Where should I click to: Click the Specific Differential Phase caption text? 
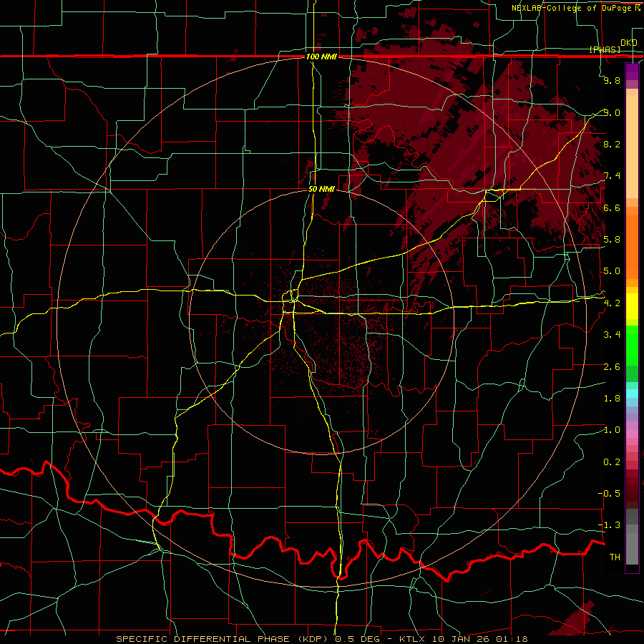321,639
